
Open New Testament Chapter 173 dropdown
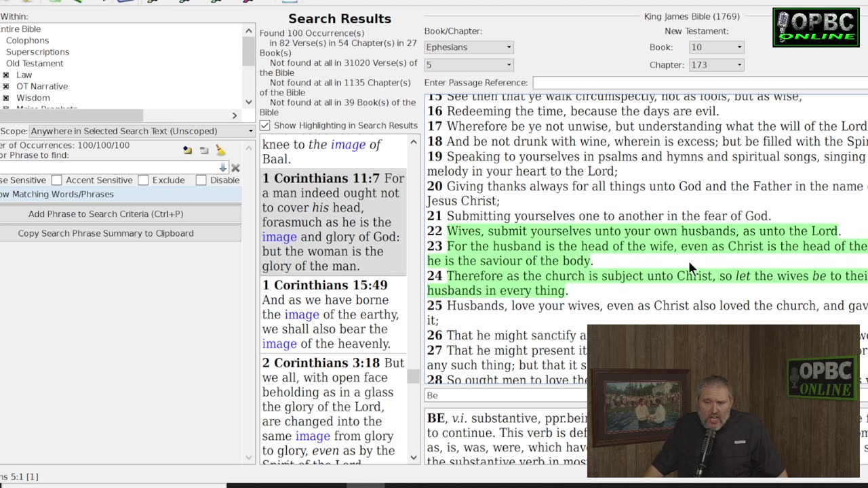click(717, 65)
